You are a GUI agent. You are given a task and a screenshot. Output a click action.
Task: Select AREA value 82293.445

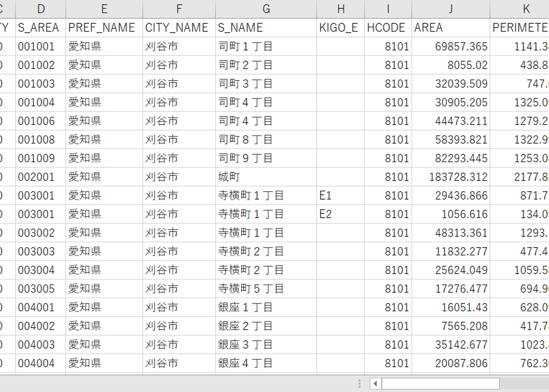(450, 158)
